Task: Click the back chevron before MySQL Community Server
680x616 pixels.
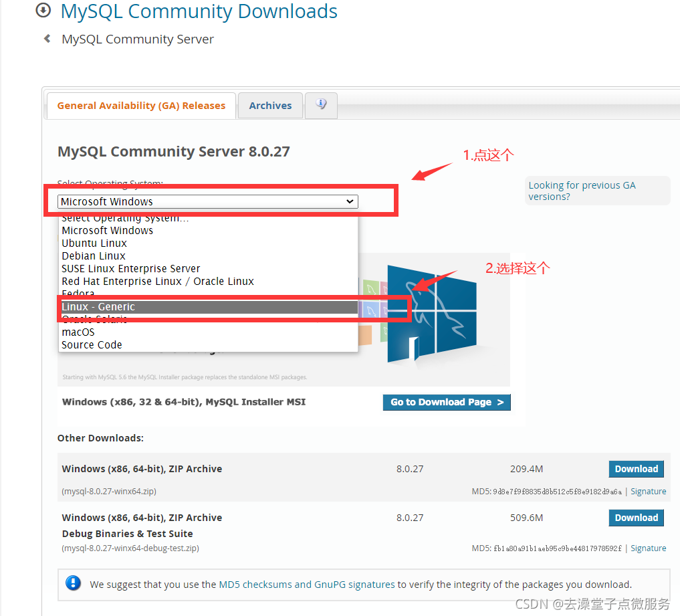Action: (47, 39)
